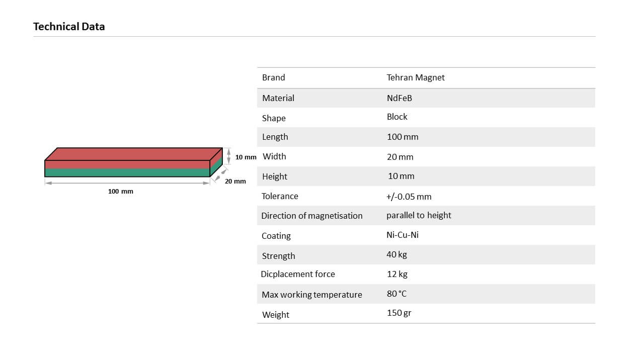This screenshot has width=644, height=362.
Task: Select the parallel to height value
Action: tap(419, 215)
